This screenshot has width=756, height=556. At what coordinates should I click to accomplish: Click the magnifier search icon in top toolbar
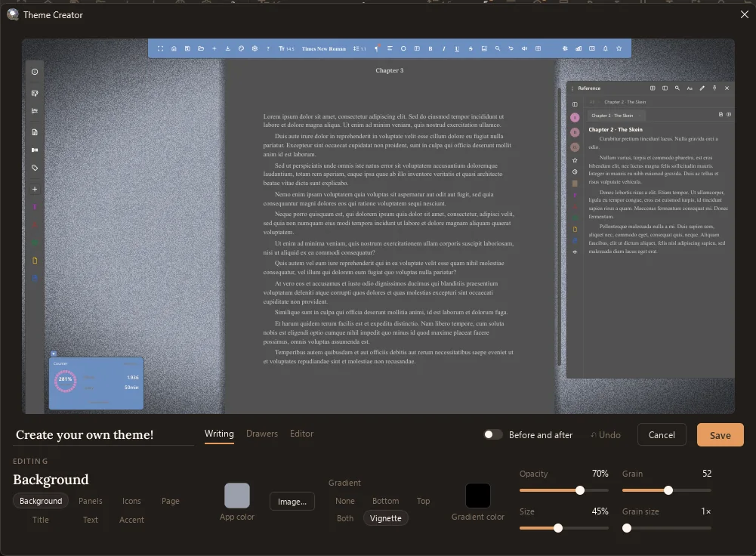click(x=498, y=48)
